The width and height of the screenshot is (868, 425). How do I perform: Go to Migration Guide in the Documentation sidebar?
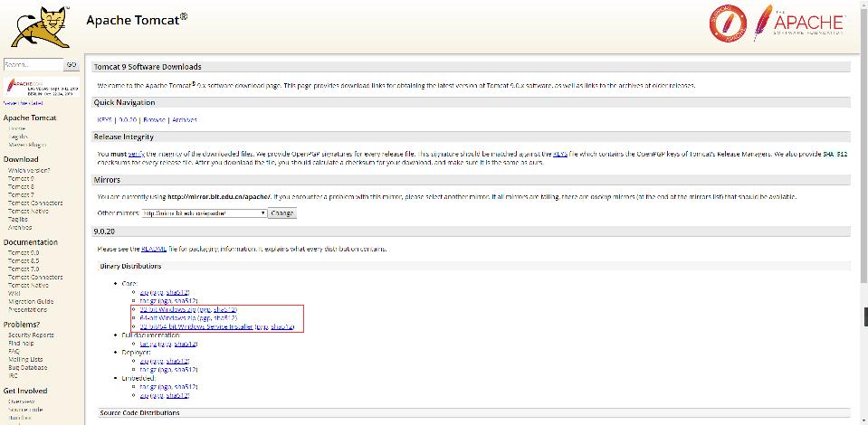click(31, 301)
